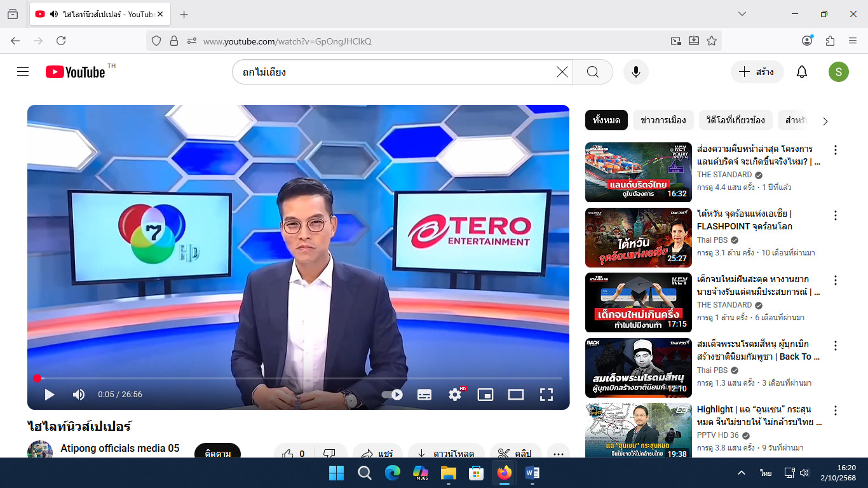Go back to the previous page
The height and width of the screenshot is (488, 868).
click(x=15, y=41)
